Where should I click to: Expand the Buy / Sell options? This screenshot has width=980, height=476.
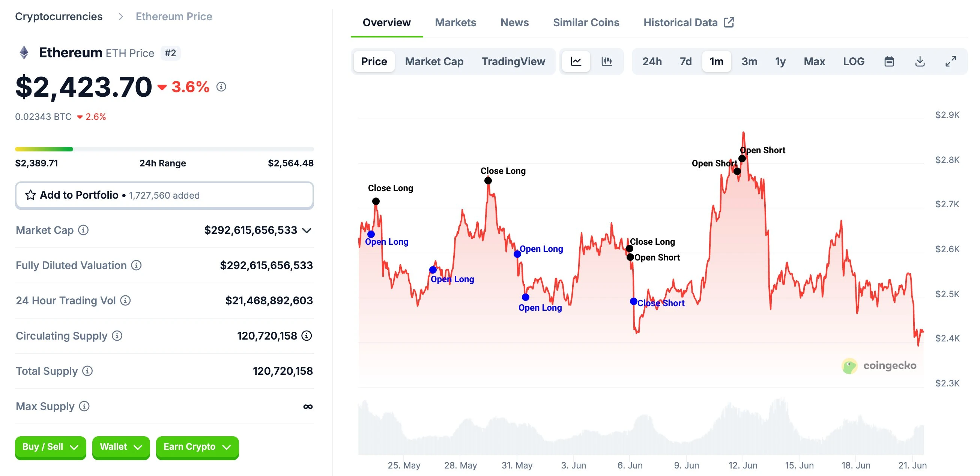click(50, 447)
